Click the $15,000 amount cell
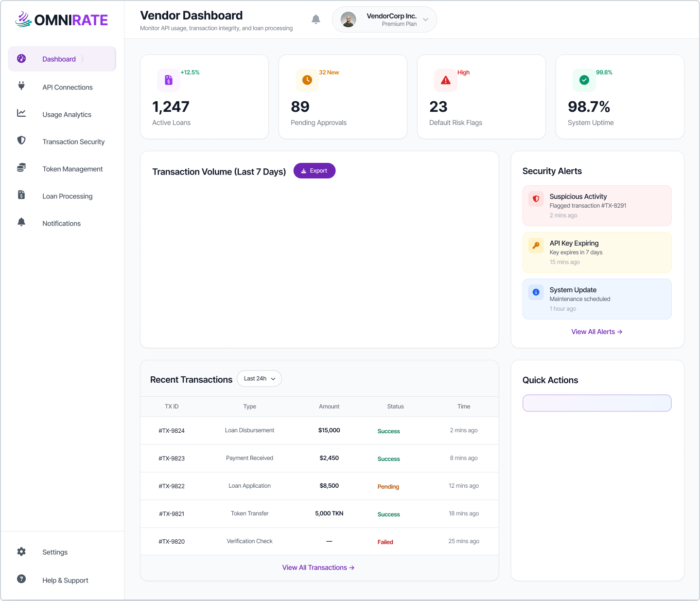 pos(329,430)
